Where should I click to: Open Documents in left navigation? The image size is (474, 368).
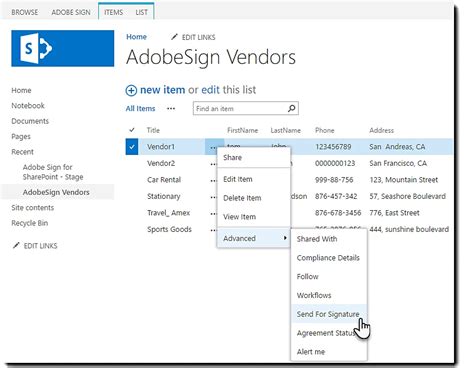coord(30,121)
